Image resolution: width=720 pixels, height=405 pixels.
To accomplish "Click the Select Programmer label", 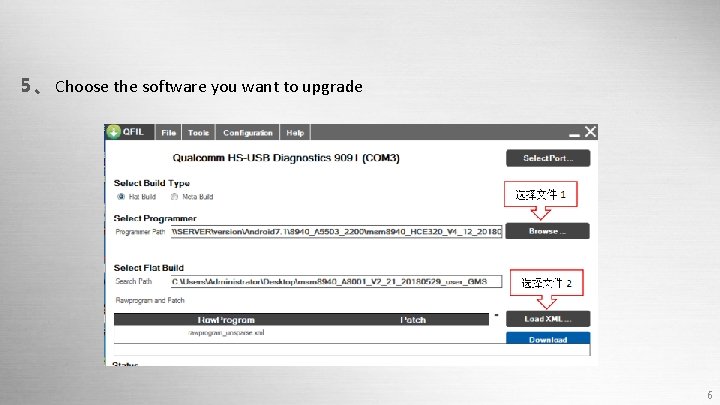I will [x=155, y=218].
